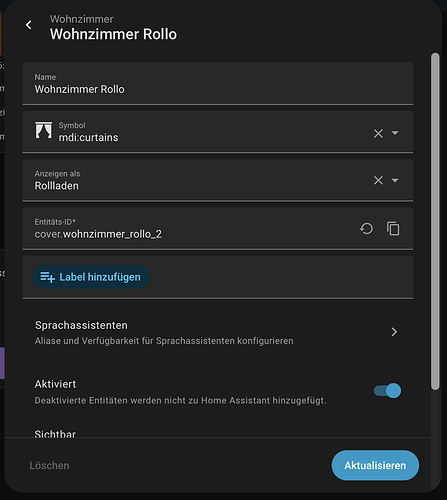Click the Aktualisieren button
Image resolution: width=447 pixels, height=500 pixels.
pos(375,465)
